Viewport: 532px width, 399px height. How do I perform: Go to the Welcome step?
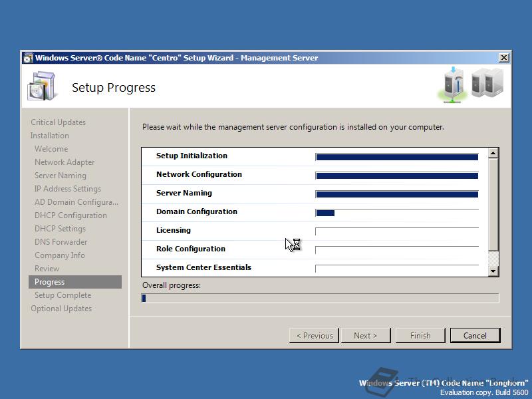(51, 148)
